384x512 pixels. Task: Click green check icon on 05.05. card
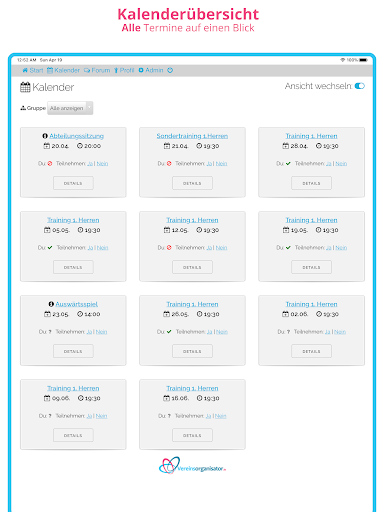50,248
